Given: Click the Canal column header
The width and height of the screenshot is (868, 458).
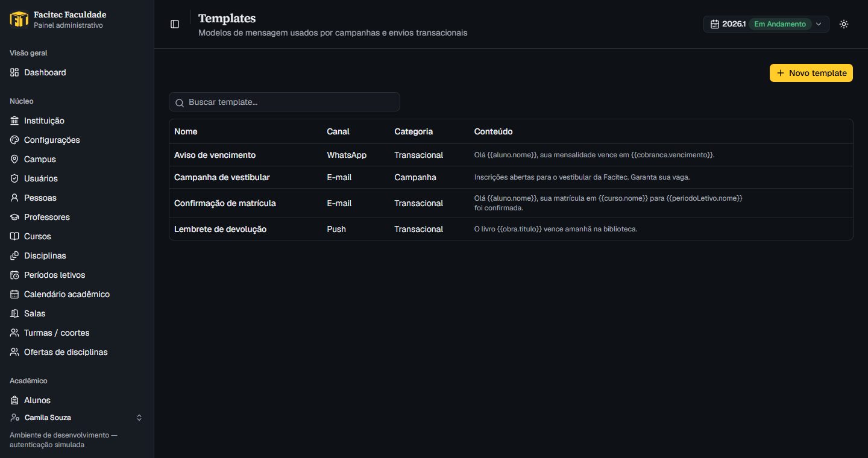Looking at the screenshot, I should pyautogui.click(x=338, y=131).
